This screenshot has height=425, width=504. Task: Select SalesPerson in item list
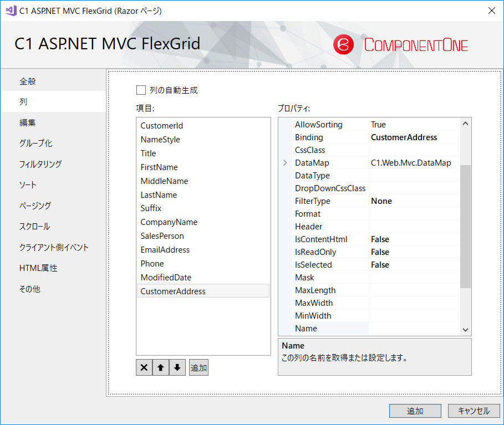pos(203,236)
